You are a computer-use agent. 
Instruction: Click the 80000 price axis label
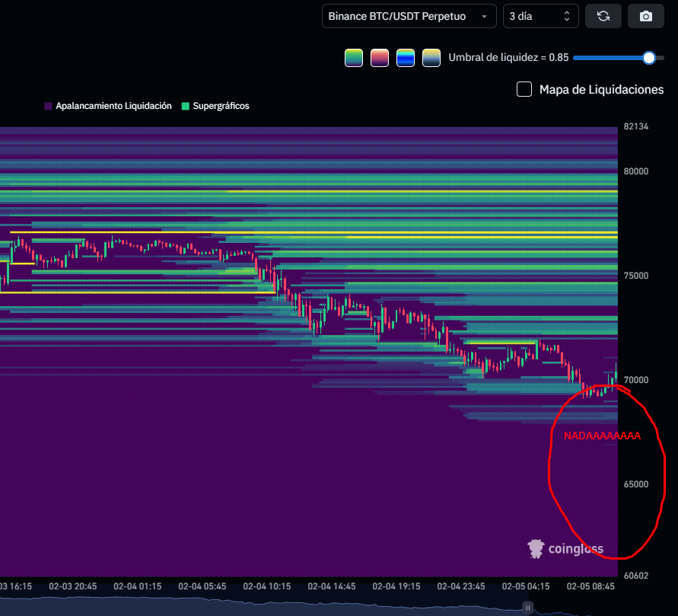coord(635,171)
